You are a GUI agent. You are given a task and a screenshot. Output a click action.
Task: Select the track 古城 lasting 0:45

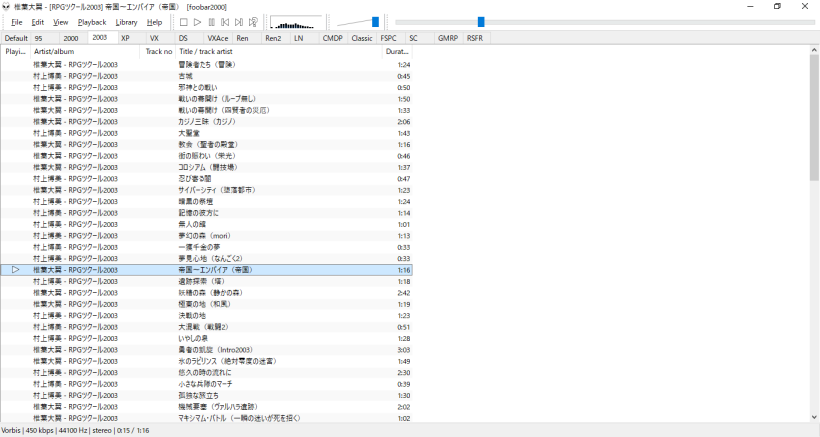(207, 76)
